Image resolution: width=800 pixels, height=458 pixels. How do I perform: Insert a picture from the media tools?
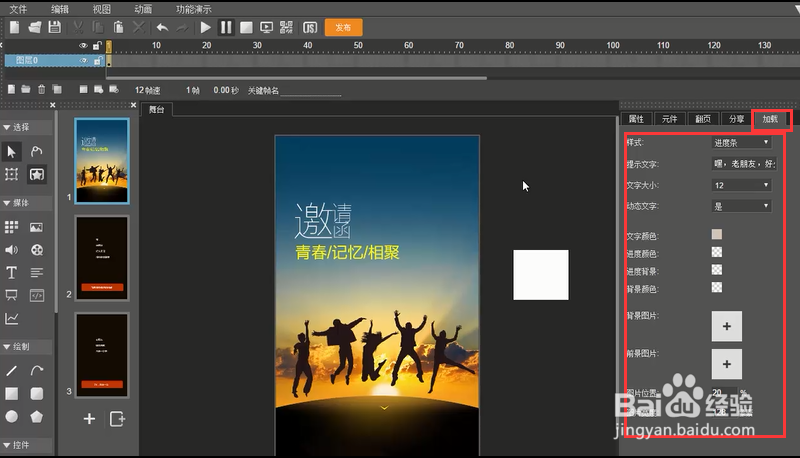coord(37,227)
